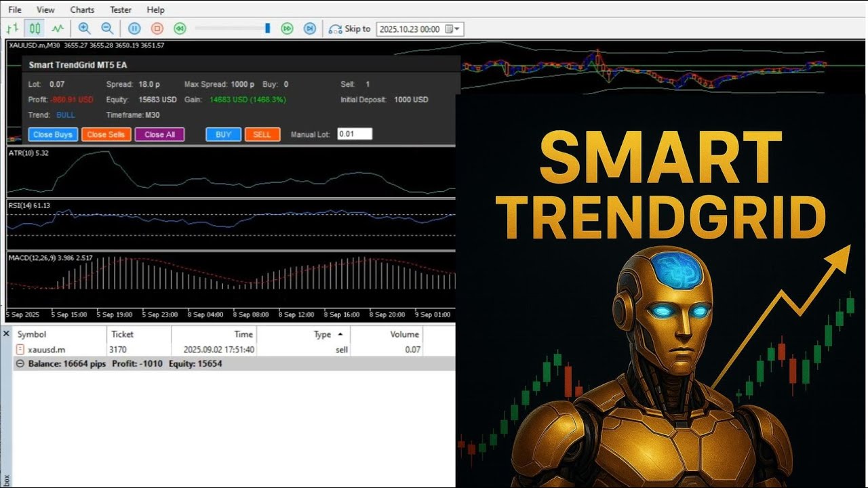Click the orange SELL button
This screenshot has height=488, width=868.
pos(262,134)
